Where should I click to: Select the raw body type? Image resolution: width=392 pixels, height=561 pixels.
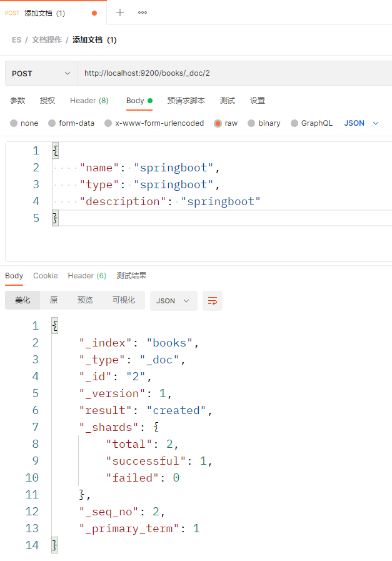[225, 123]
